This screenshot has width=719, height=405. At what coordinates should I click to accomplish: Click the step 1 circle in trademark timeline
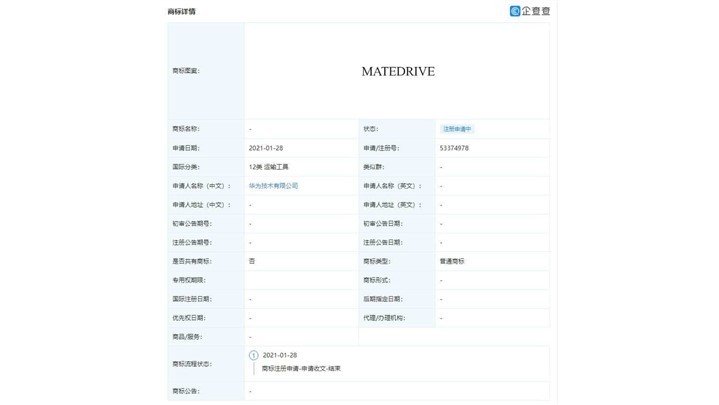click(x=254, y=355)
